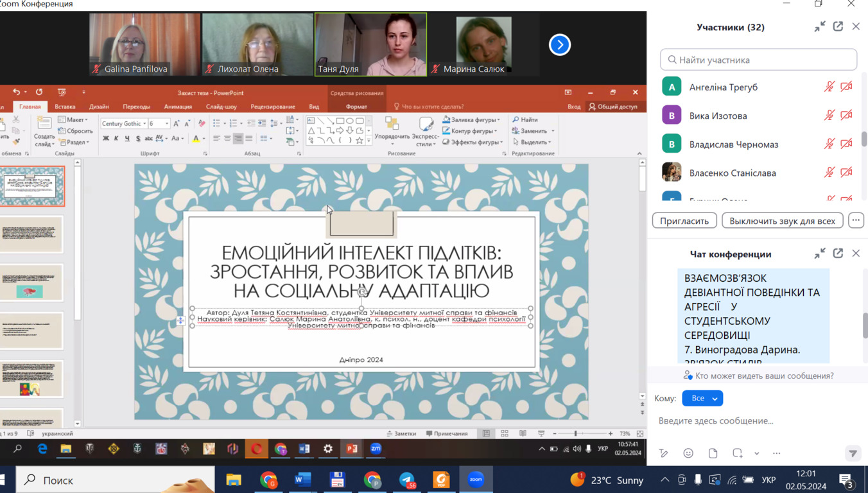
Task: Open the Рецензирование ribbon tab
Action: [273, 107]
